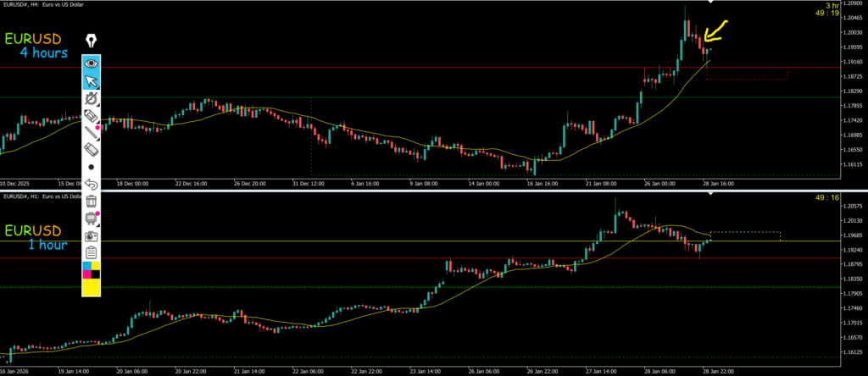Undo the last drawing stroke
The height and width of the screenshot is (376, 868).
click(x=91, y=184)
